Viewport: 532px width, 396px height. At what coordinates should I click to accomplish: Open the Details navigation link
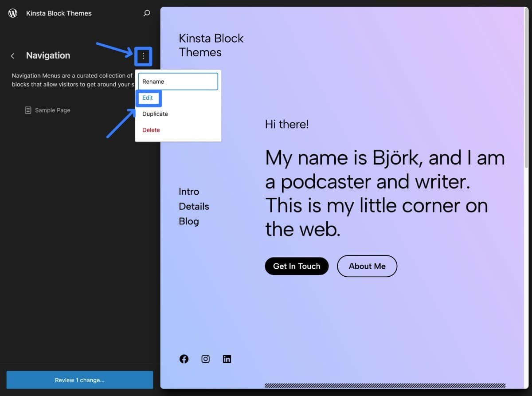point(194,206)
